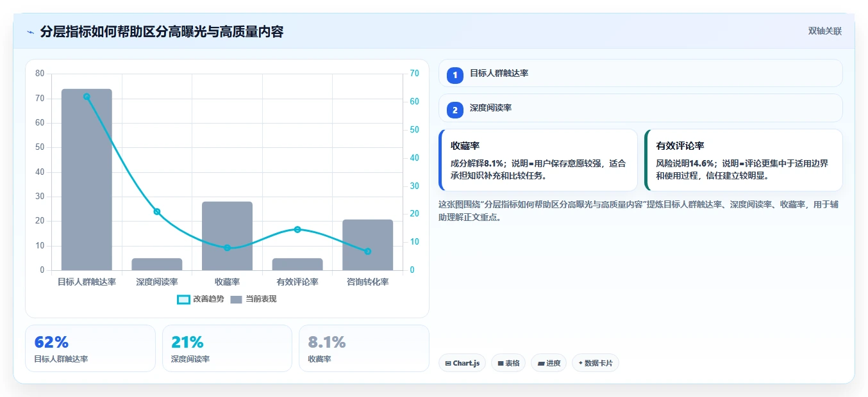Image resolution: width=868 pixels, height=397 pixels.
Task: Click the 表格 tag chip
Action: click(508, 363)
